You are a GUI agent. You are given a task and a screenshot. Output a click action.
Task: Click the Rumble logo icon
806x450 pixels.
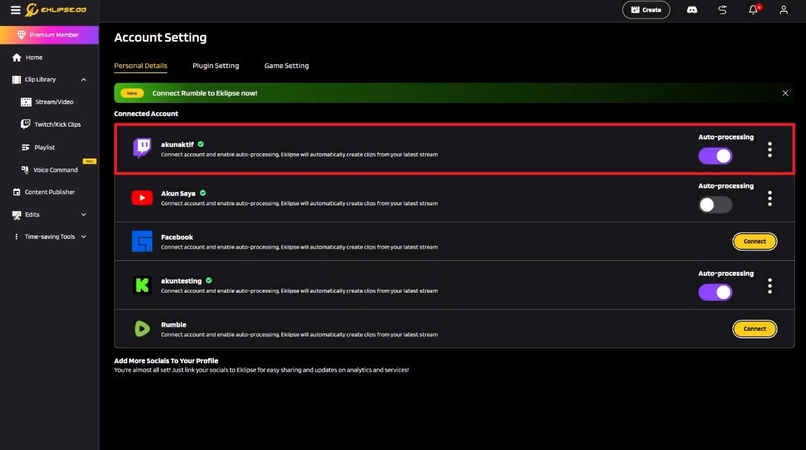142,329
